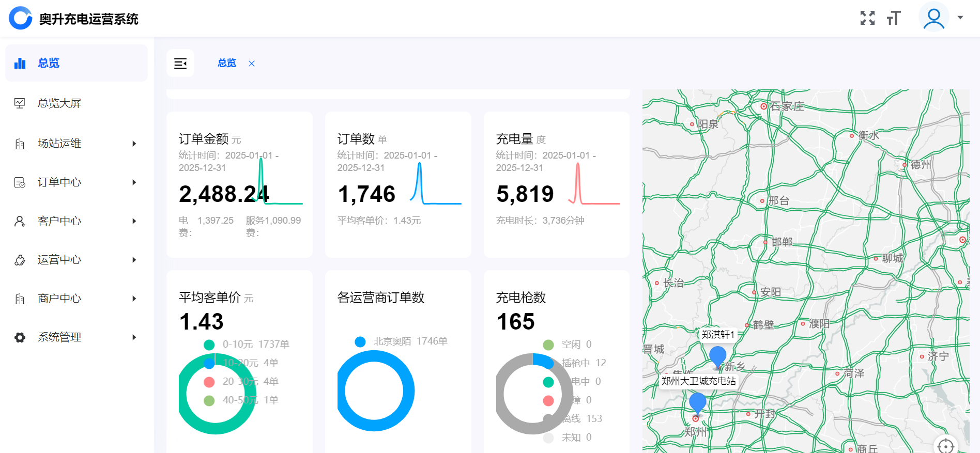980x453 pixels.
Task: Click the 奥升充电运营系统 logo
Action: point(21,19)
